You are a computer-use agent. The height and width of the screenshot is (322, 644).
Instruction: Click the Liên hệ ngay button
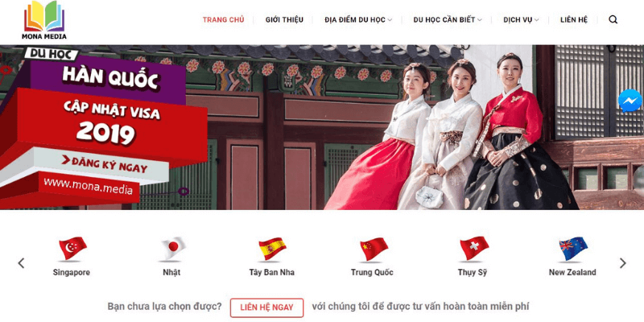266,308
